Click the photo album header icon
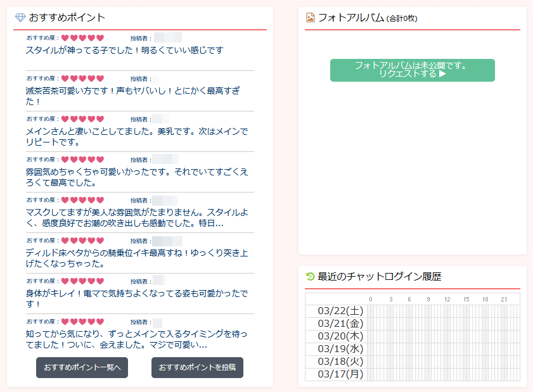Viewport: 533px width, 392px height. coord(310,18)
